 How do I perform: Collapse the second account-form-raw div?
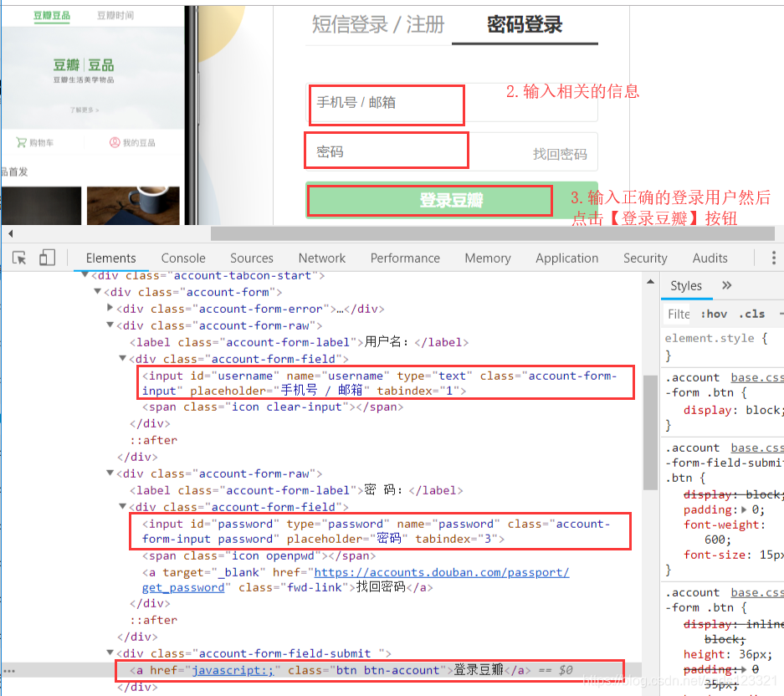(x=110, y=473)
